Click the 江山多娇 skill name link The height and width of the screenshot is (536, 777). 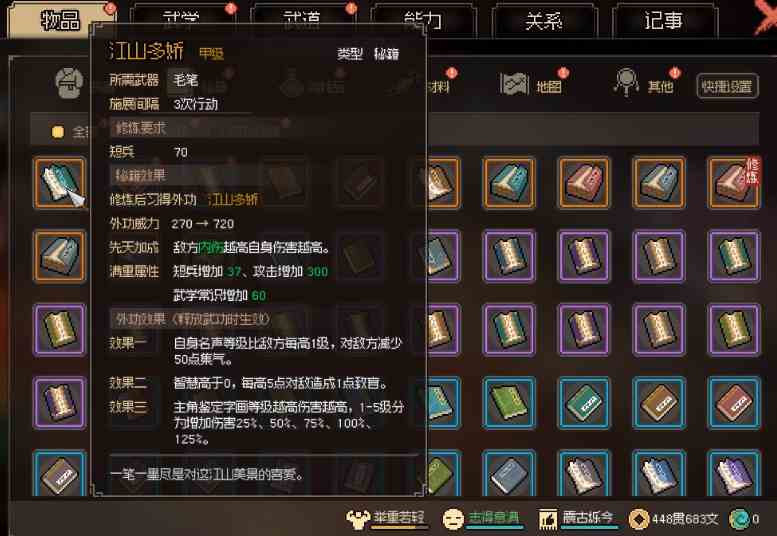pos(233,200)
